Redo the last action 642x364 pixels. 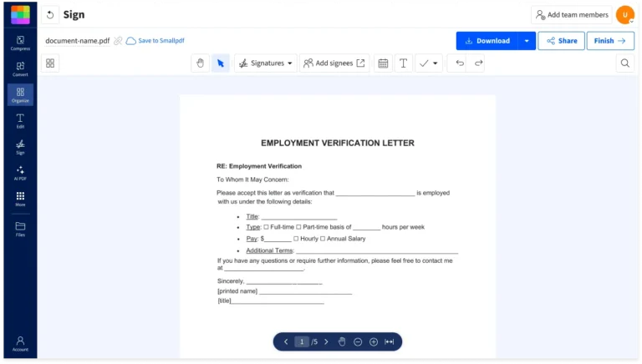[478, 63]
